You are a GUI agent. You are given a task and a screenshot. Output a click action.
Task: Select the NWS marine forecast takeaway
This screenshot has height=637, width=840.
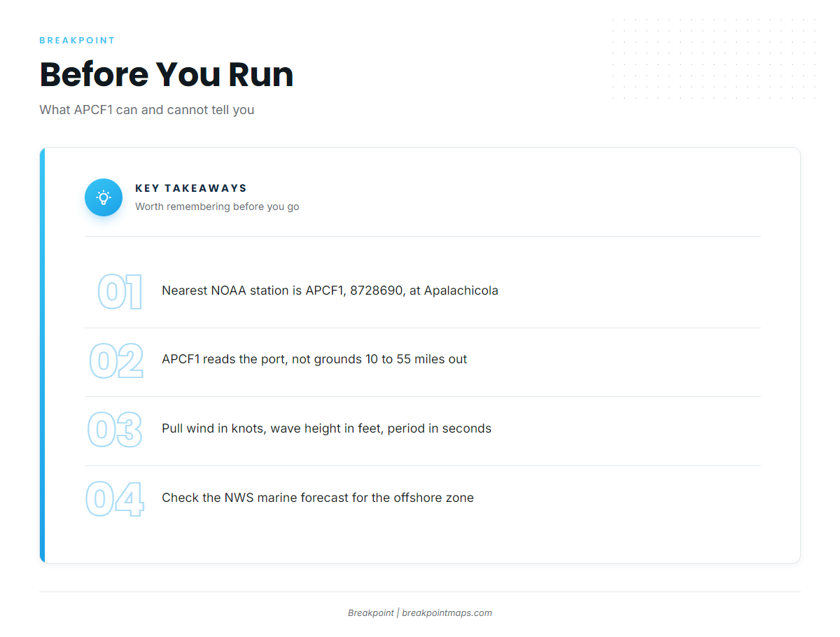coord(318,498)
